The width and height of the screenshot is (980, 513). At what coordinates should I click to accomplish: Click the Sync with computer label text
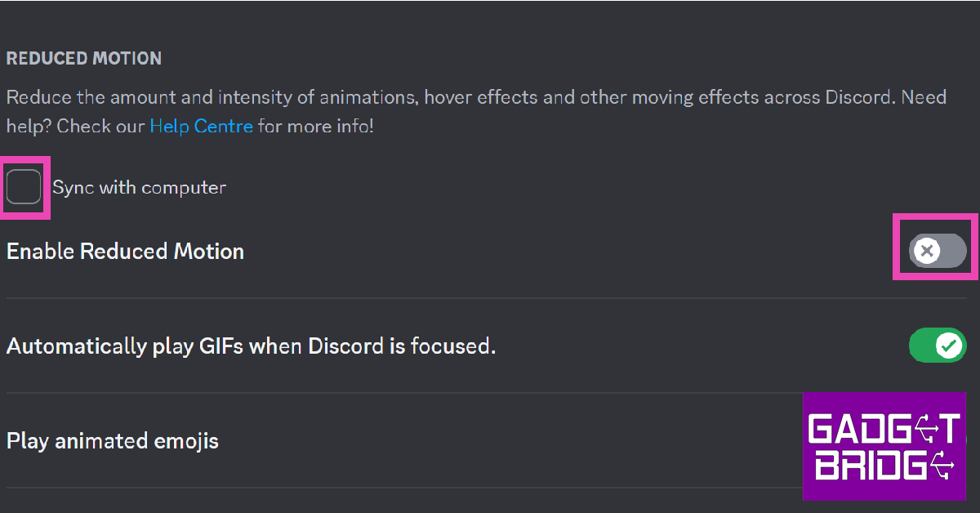point(139,187)
